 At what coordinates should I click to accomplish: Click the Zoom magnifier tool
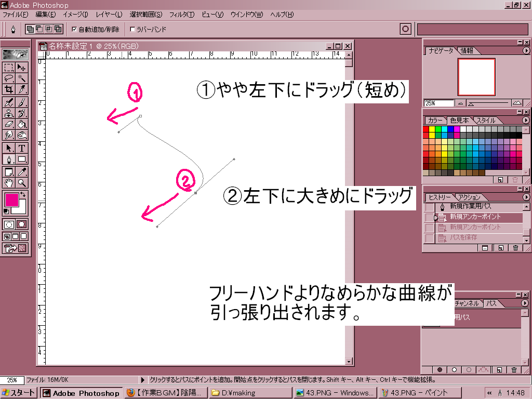point(22,183)
